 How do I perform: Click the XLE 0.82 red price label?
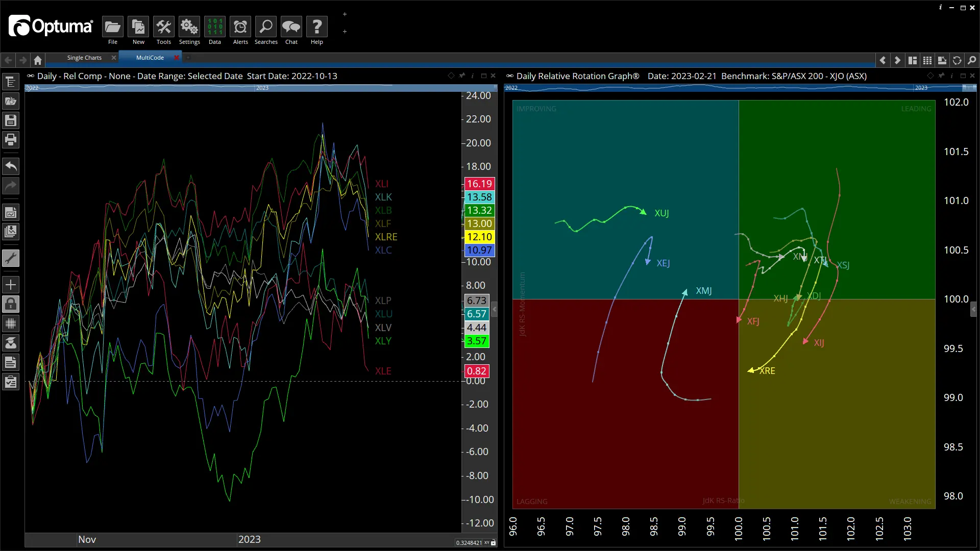pos(476,371)
